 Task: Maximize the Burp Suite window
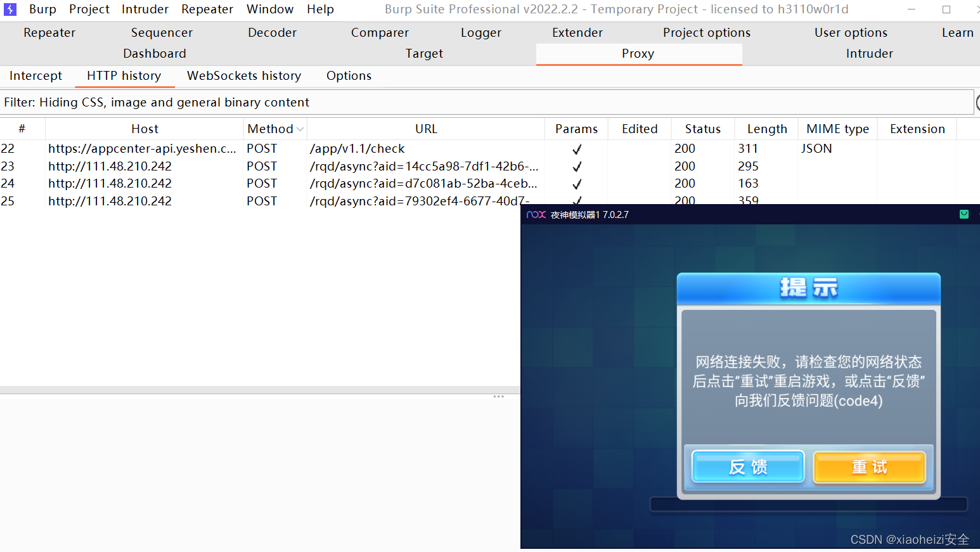(946, 10)
